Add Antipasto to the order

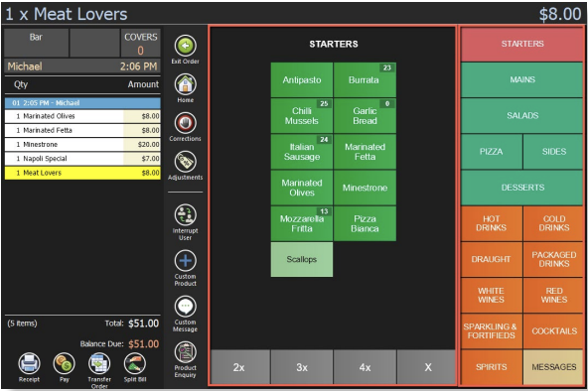[302, 80]
